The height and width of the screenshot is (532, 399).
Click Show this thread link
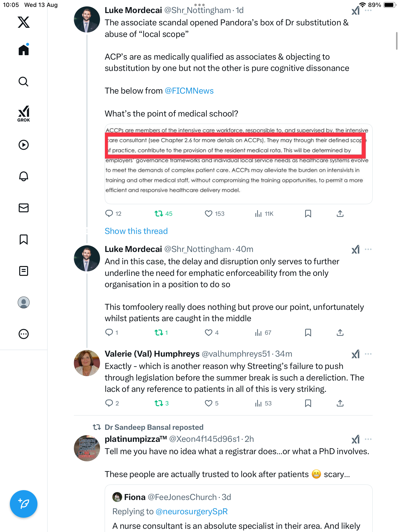coord(136,231)
